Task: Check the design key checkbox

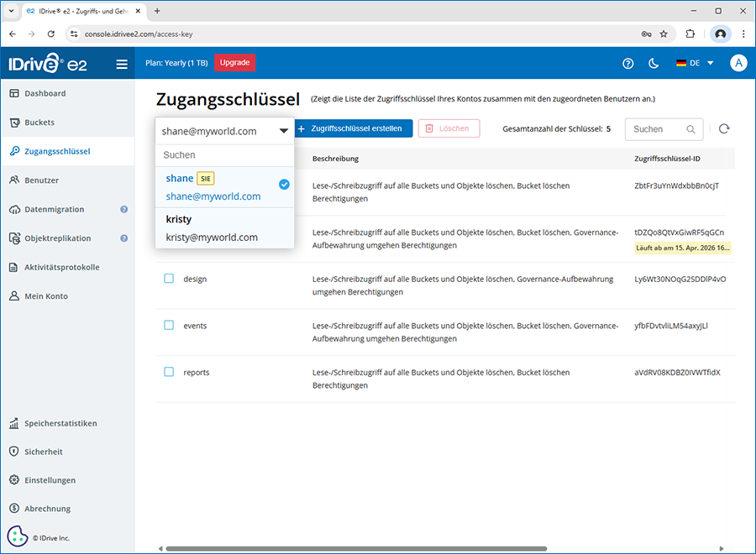Action: point(169,279)
